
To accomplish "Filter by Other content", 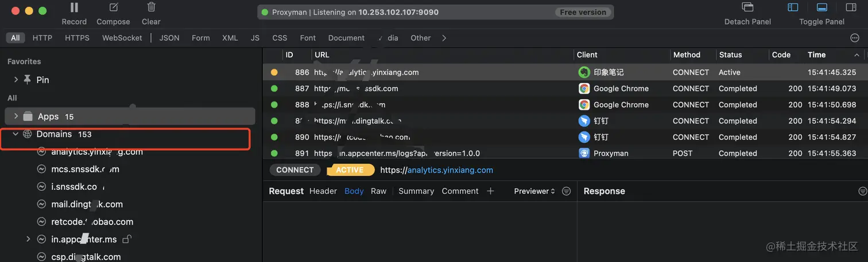I will [x=420, y=38].
